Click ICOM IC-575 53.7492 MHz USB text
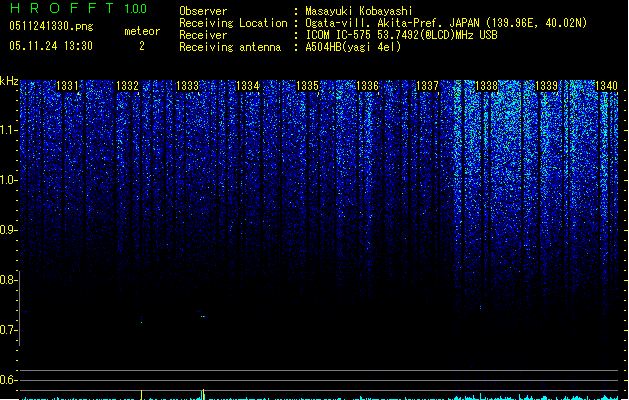The width and height of the screenshot is (629, 400). (401, 35)
